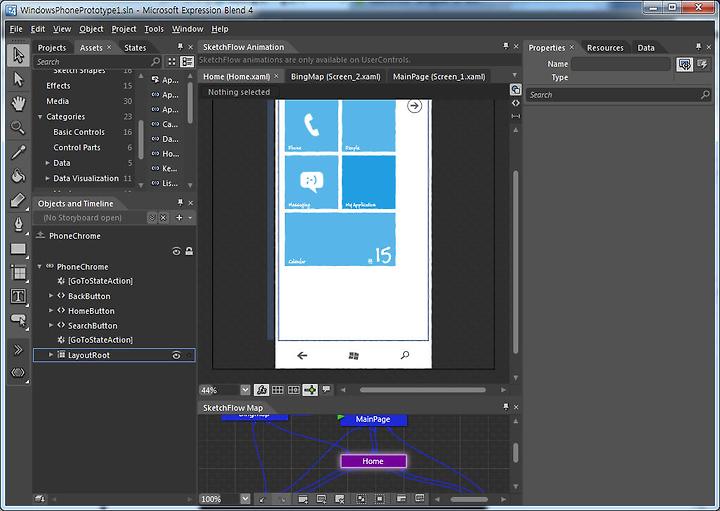Toggle show-all eye in Objects header
Screen dimensions: 720x511
tap(176, 251)
